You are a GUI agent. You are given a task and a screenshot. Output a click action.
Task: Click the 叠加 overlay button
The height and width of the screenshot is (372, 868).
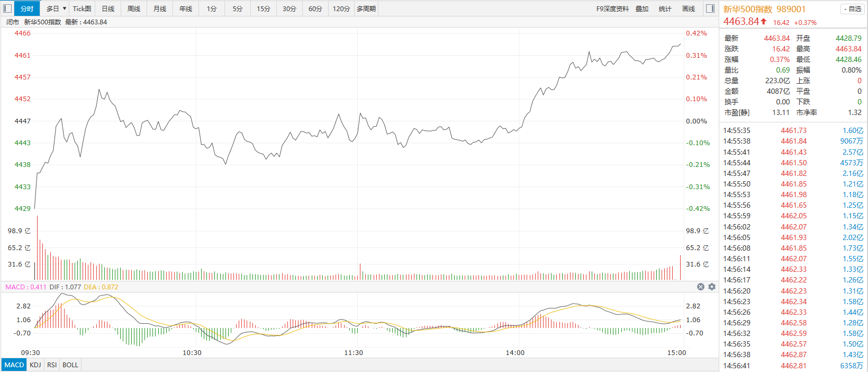tap(642, 8)
